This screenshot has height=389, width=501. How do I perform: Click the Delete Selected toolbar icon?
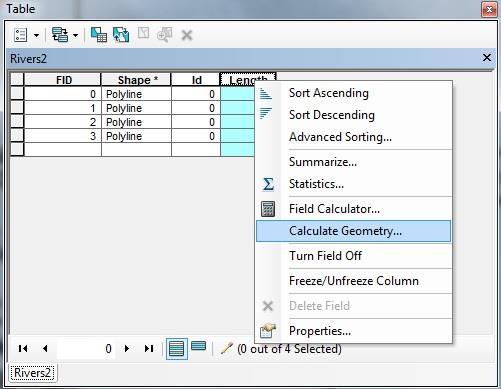click(187, 35)
